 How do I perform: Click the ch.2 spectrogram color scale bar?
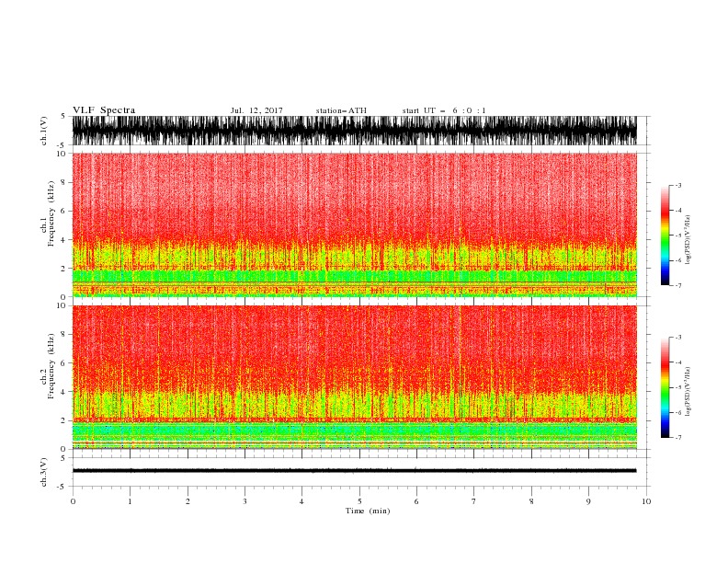click(665, 387)
